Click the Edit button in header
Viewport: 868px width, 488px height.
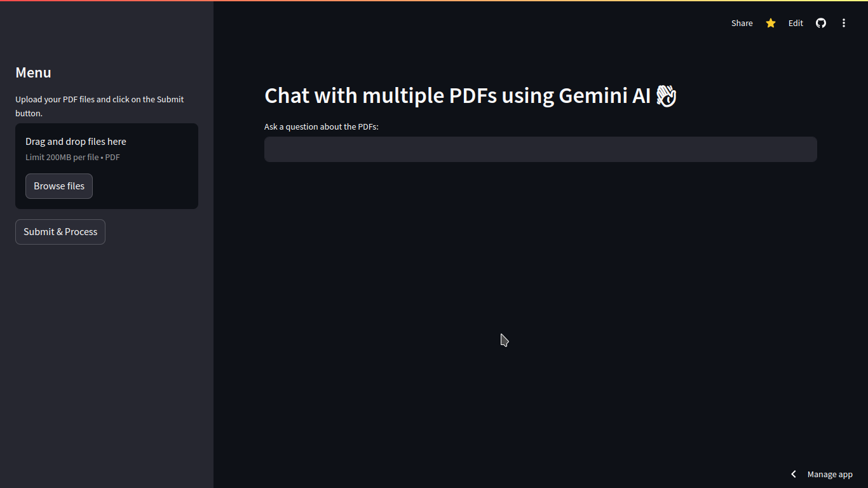tap(796, 23)
